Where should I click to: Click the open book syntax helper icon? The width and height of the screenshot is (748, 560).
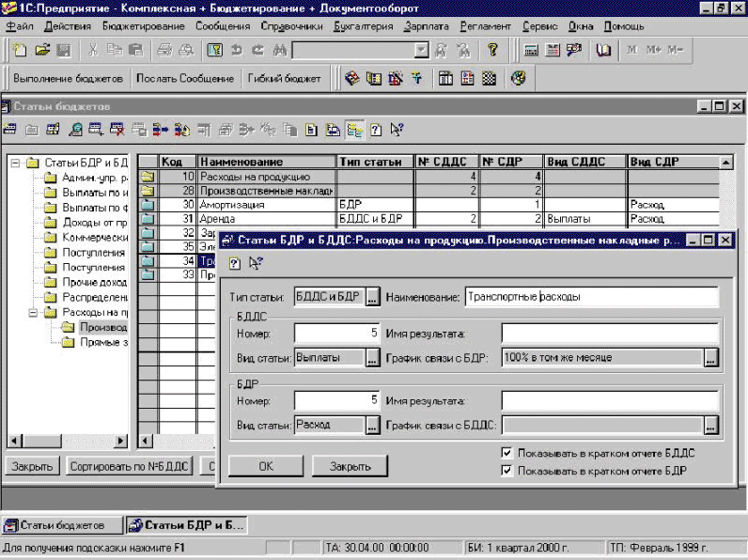coord(603,50)
